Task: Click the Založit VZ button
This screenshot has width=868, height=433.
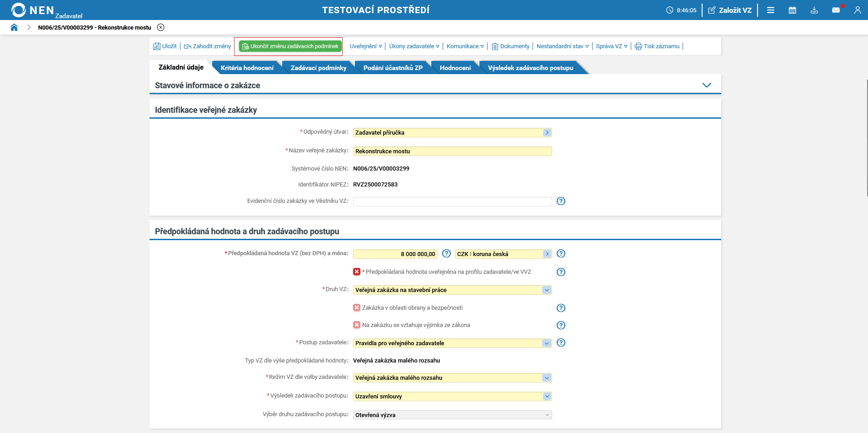Action: [730, 10]
